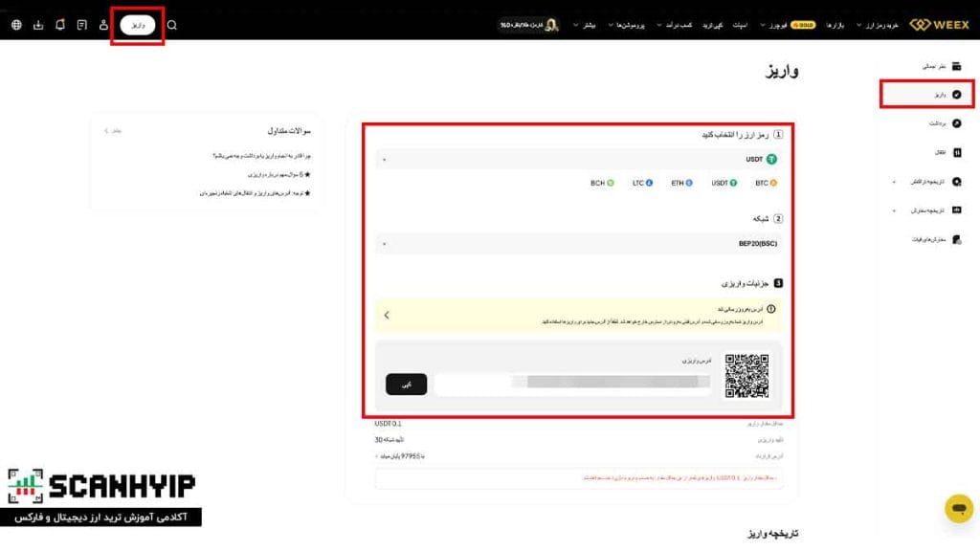
Task: Click the blurred deposit address field
Action: click(x=572, y=383)
